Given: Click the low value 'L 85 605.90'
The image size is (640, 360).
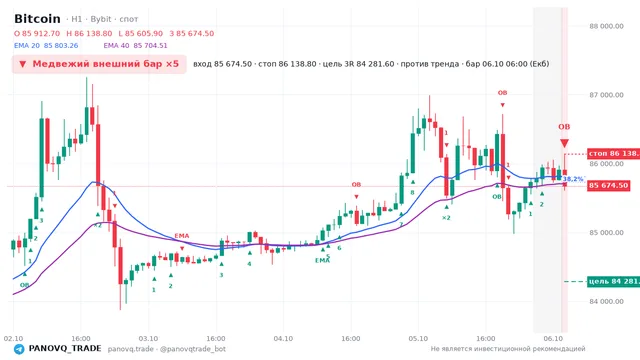Looking at the screenshot, I should pos(141,33).
